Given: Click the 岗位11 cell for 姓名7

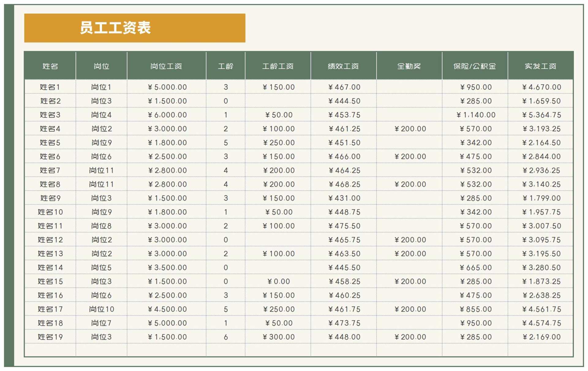Looking at the screenshot, I should point(101,170).
